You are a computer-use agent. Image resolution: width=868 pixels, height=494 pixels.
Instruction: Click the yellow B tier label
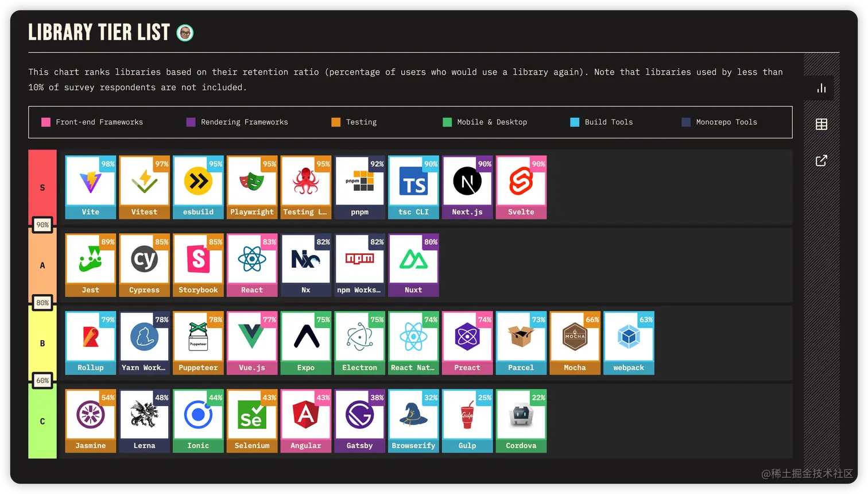[42, 343]
